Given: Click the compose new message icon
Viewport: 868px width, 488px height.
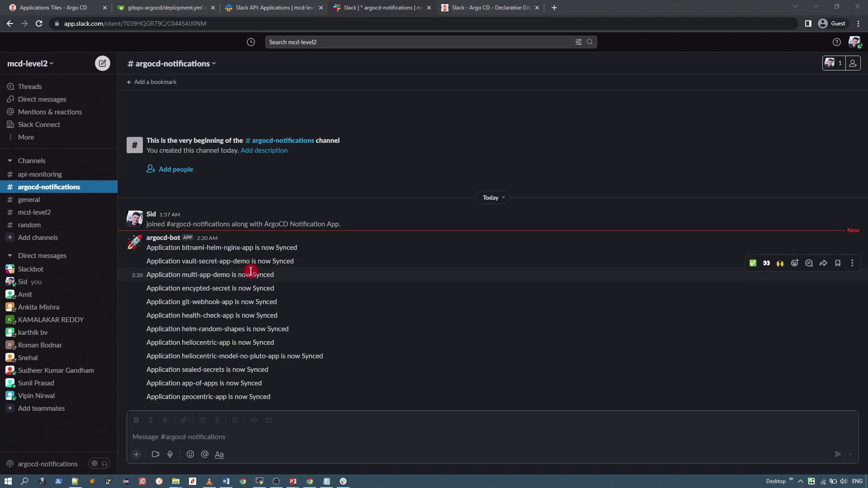Looking at the screenshot, I should (x=103, y=63).
